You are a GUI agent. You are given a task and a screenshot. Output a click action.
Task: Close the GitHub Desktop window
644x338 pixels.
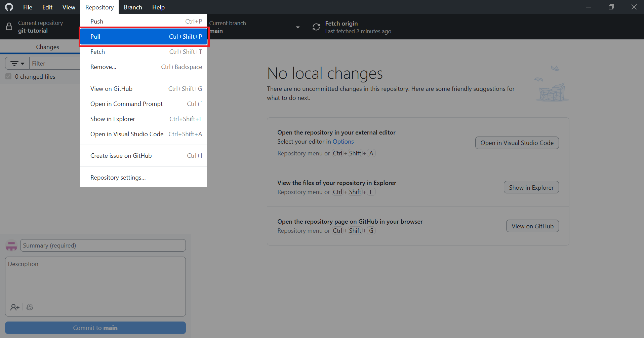coord(634,7)
